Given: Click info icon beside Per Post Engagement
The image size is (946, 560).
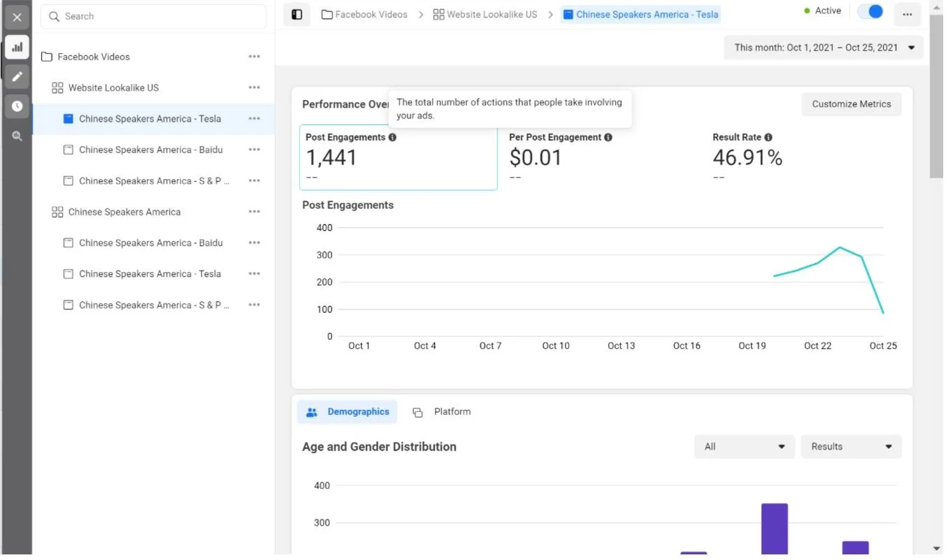Looking at the screenshot, I should click(608, 138).
